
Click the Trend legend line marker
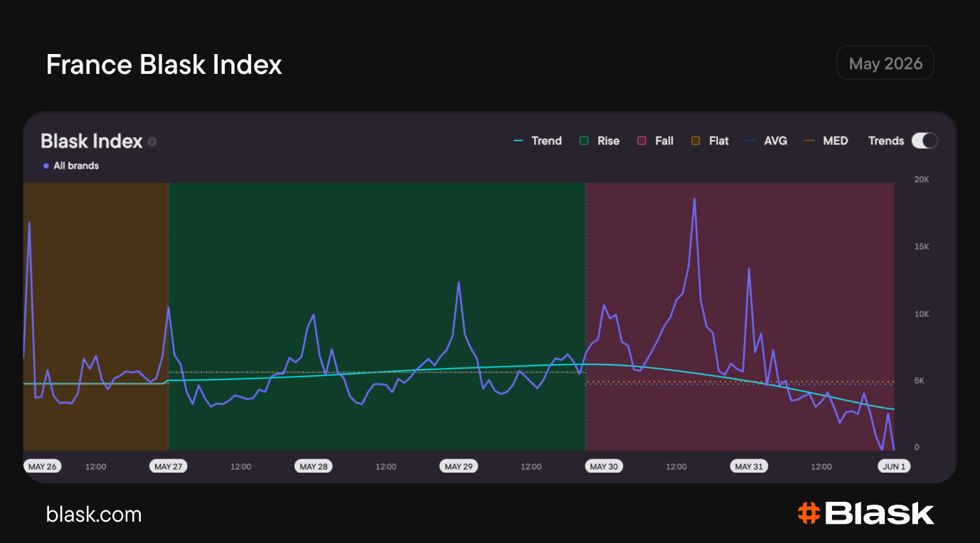pyautogui.click(x=518, y=141)
